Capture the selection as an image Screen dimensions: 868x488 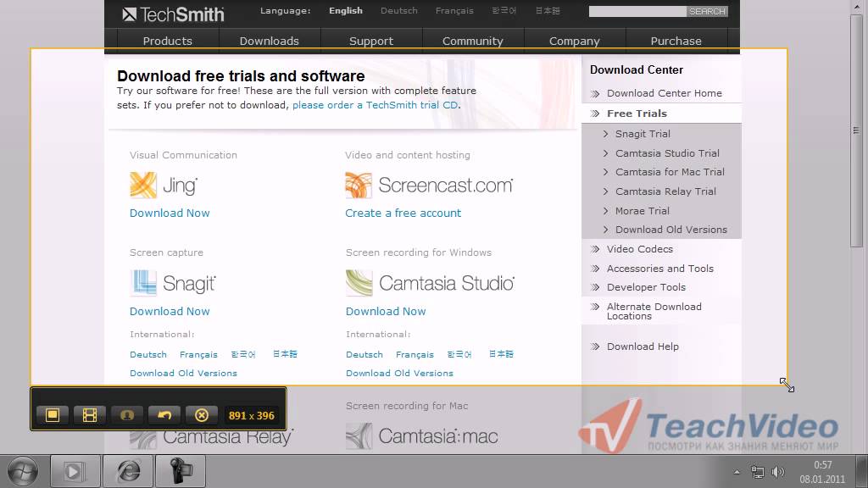(53, 415)
